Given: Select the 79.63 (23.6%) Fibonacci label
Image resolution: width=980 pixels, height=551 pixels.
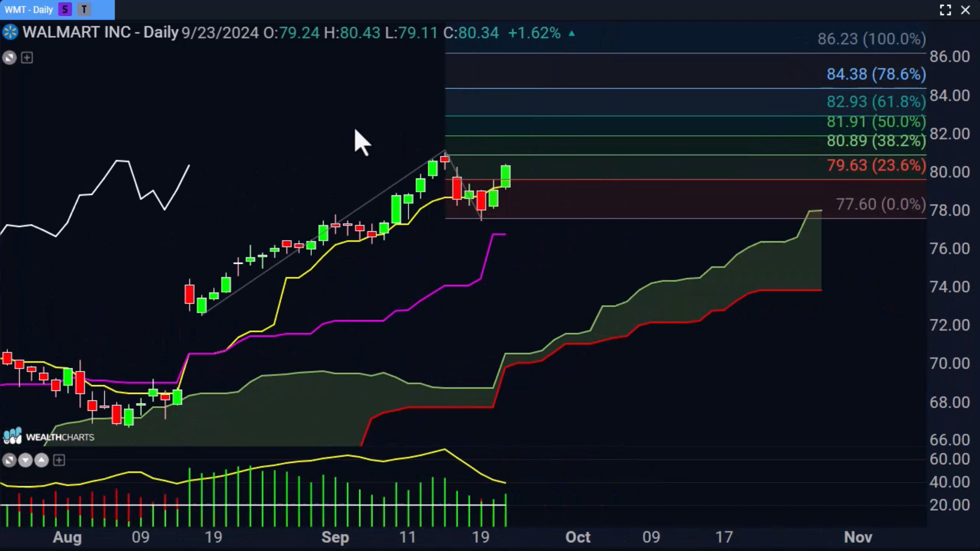Looking at the screenshot, I should [876, 165].
